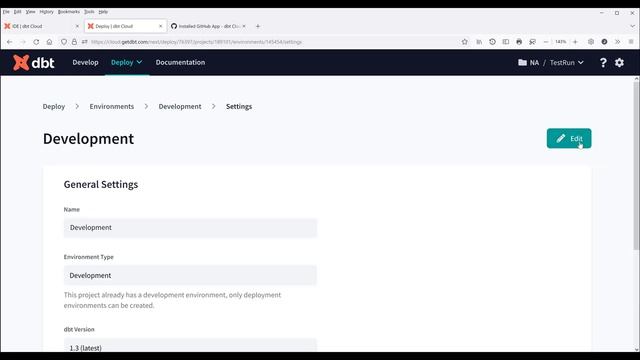
Task: Click the dbt Version field showing 1.3 (latest)
Action: pos(190,345)
